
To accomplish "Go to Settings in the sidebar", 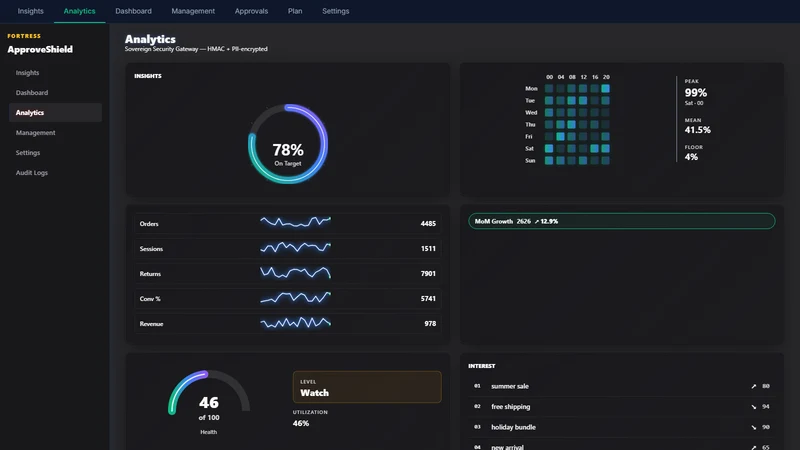I will pos(55,153).
